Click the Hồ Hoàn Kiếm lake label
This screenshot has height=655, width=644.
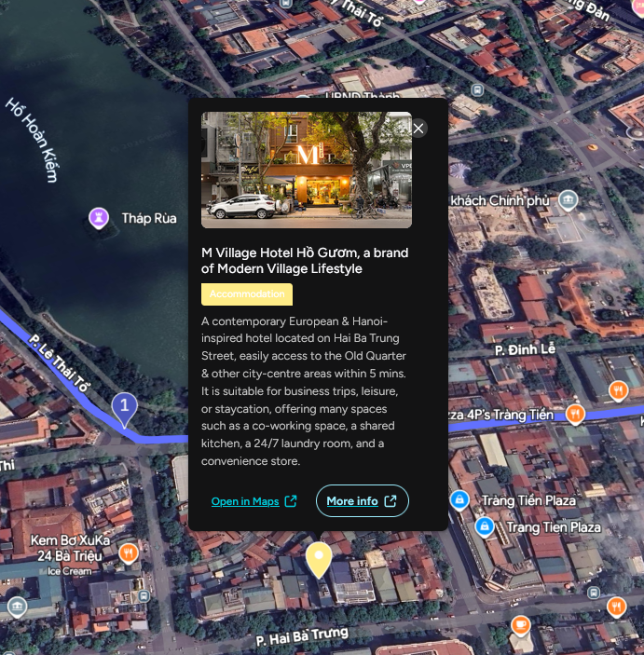click(x=33, y=140)
